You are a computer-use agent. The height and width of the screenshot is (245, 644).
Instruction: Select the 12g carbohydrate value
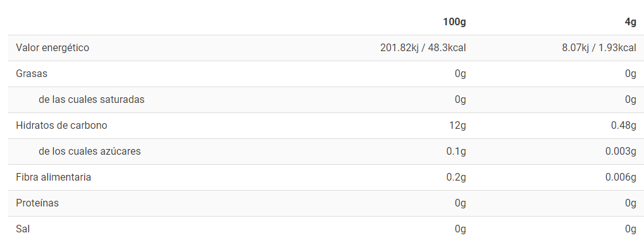[457, 126]
